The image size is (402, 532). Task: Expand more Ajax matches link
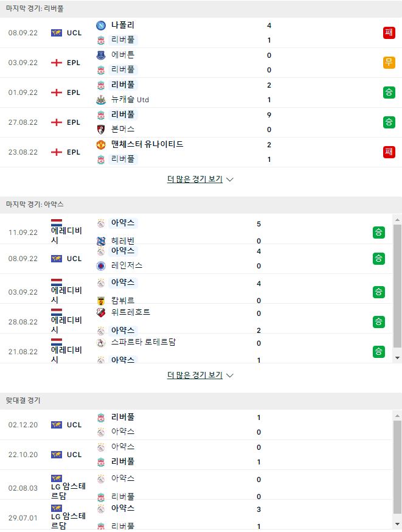(x=200, y=375)
